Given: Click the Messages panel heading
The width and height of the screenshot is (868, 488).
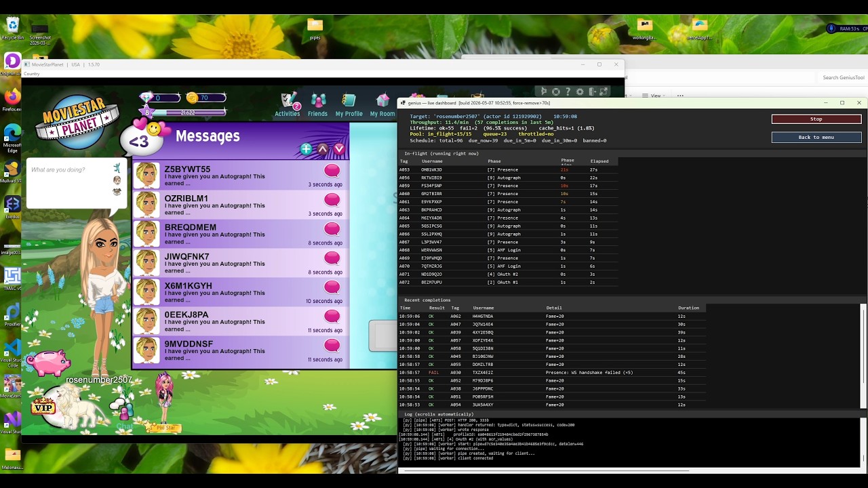Looking at the screenshot, I should click(208, 136).
